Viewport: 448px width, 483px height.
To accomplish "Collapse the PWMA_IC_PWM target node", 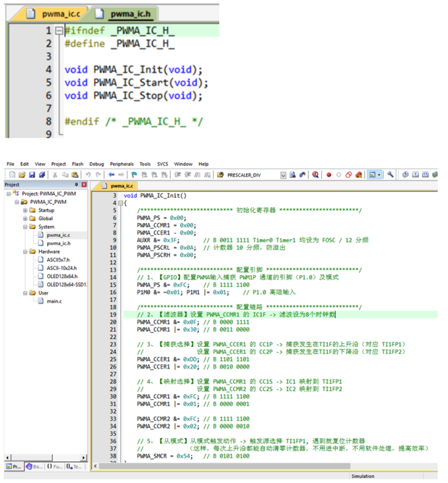I will pyautogui.click(x=17, y=202).
